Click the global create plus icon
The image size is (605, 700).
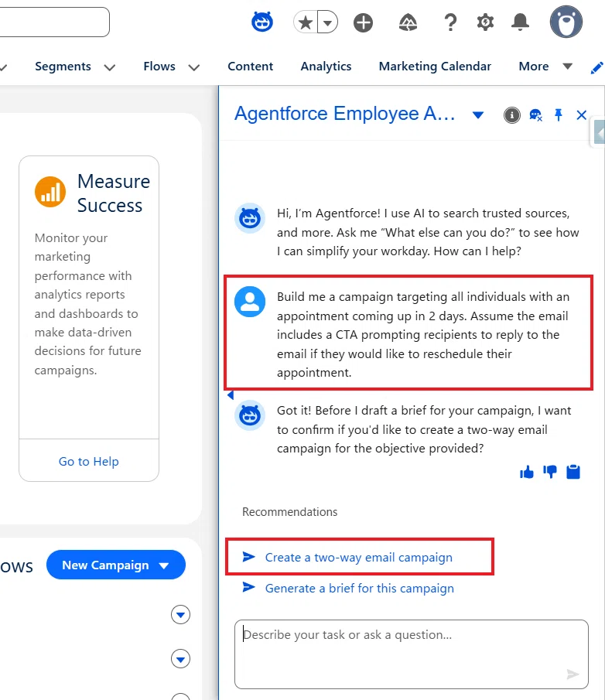(363, 22)
